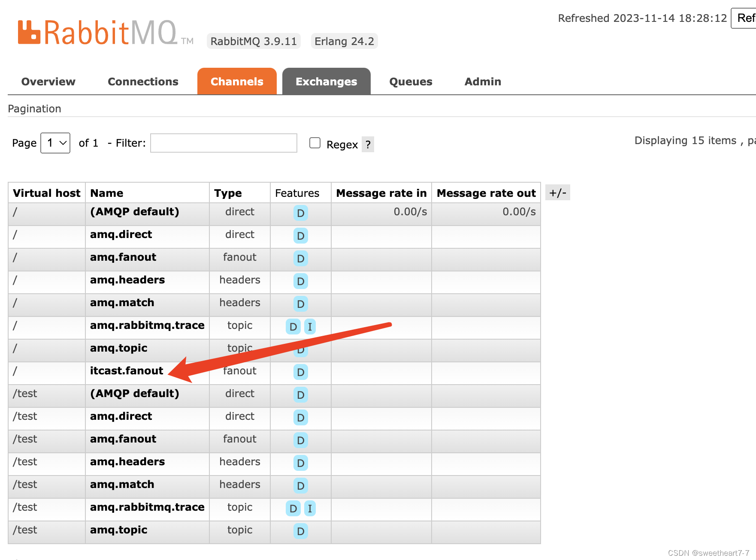756x560 pixels.
Task: Click the RabbitMQ logo
Action: click(106, 33)
